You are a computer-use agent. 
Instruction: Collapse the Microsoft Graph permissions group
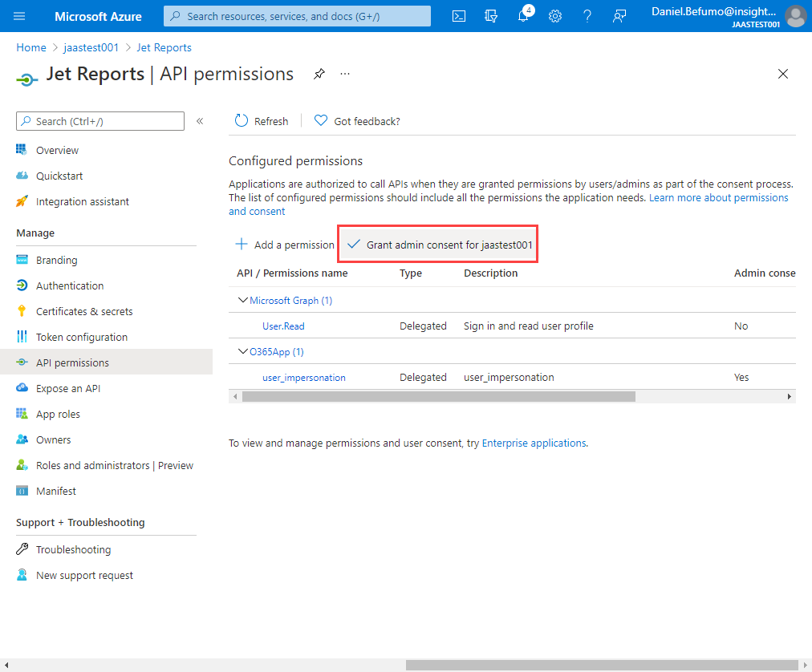243,300
